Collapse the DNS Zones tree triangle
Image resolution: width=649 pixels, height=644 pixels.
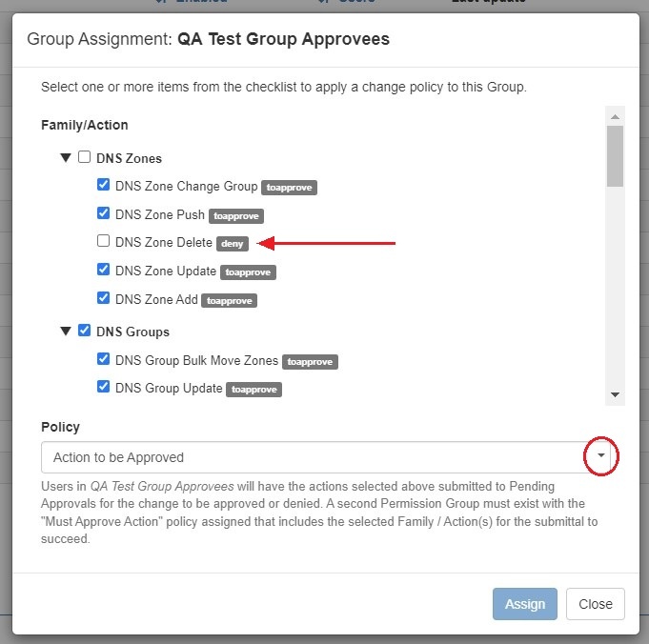66,158
